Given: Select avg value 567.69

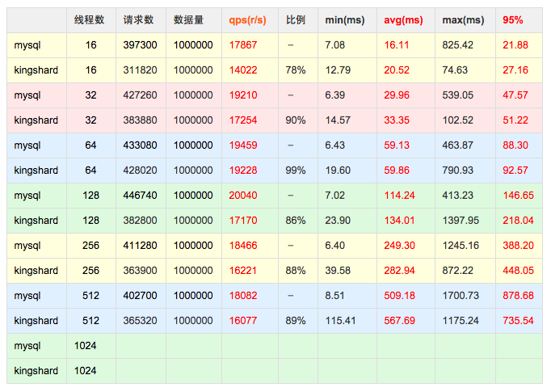Looking at the screenshot, I should [399, 321].
